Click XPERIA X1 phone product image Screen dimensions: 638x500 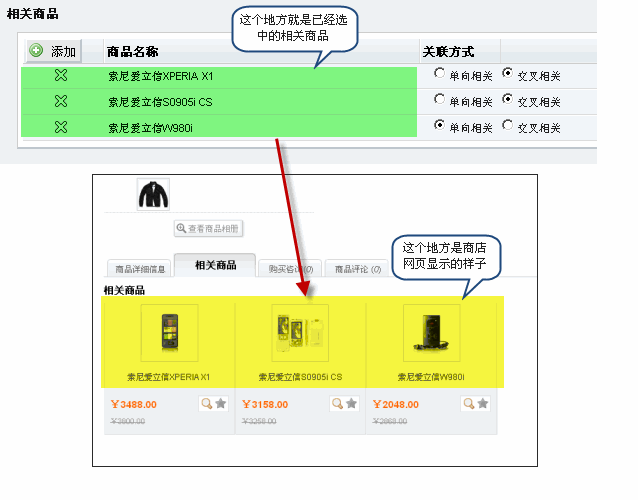(x=170, y=333)
